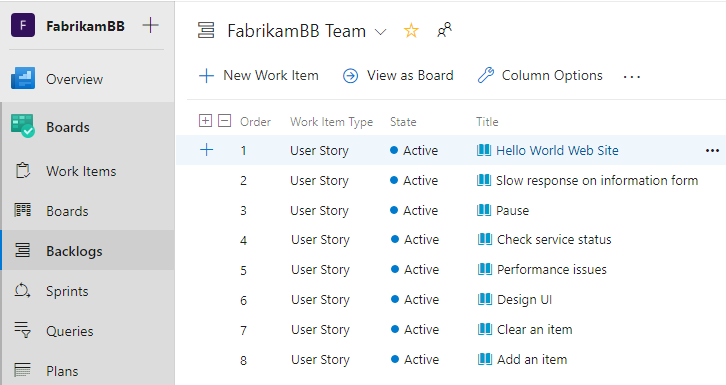Click the Order column header
The height and width of the screenshot is (385, 726).
[x=255, y=122]
